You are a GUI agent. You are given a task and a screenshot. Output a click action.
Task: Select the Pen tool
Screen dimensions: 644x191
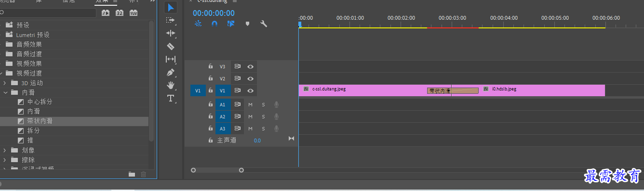click(x=171, y=73)
